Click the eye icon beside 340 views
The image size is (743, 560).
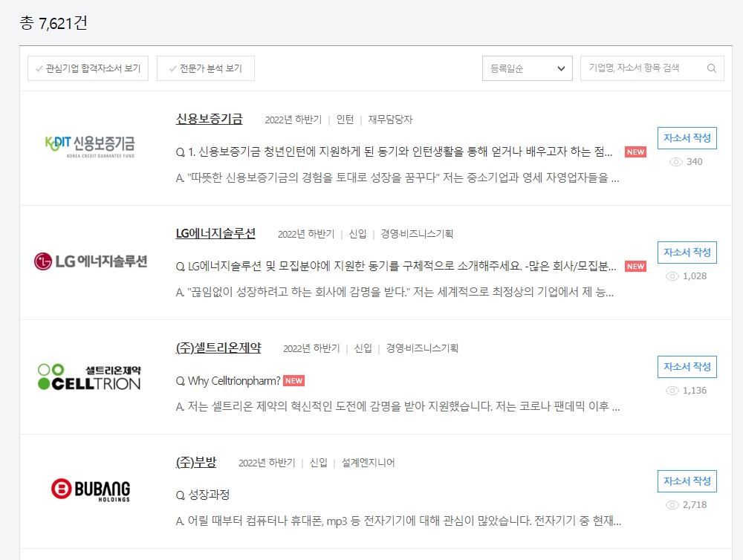(675, 162)
